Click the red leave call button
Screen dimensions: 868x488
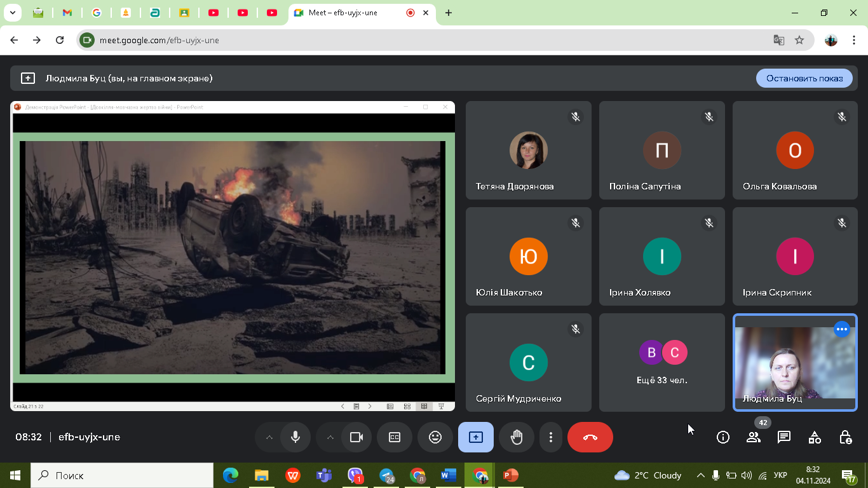590,437
